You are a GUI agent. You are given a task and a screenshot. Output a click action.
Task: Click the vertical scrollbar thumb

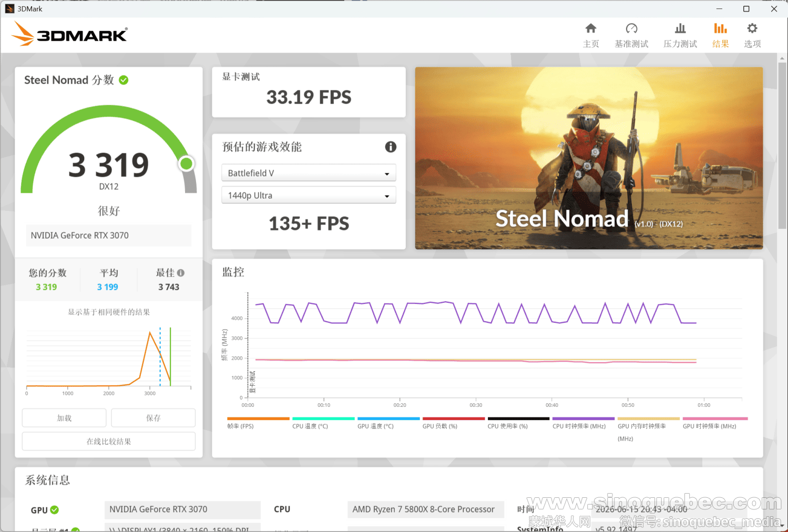(x=782, y=146)
